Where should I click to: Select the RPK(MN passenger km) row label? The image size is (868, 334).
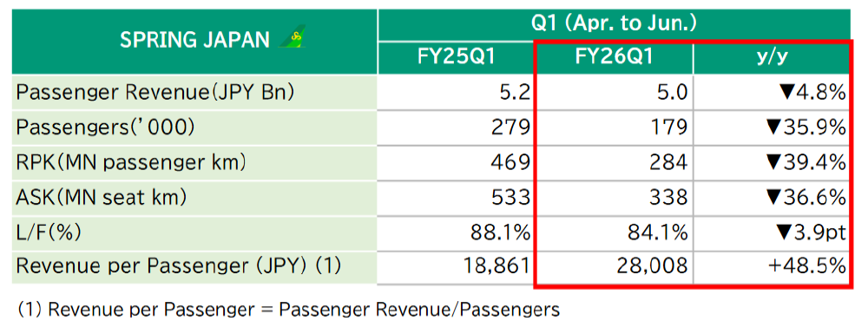(x=131, y=162)
